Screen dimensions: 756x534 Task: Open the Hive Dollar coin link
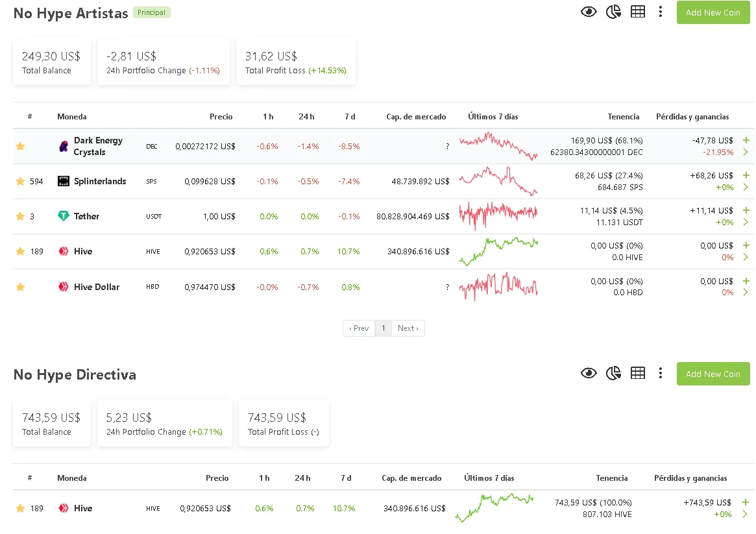[97, 287]
